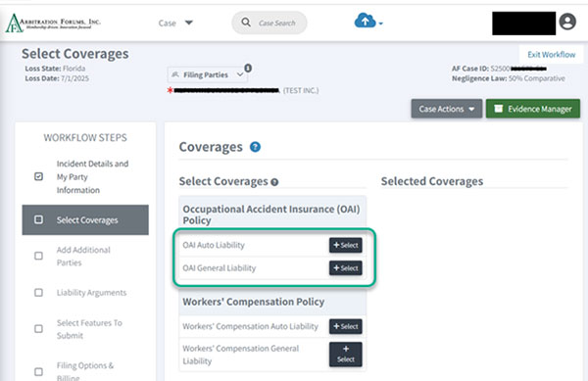Click the Selected Coverages heading

click(x=432, y=181)
